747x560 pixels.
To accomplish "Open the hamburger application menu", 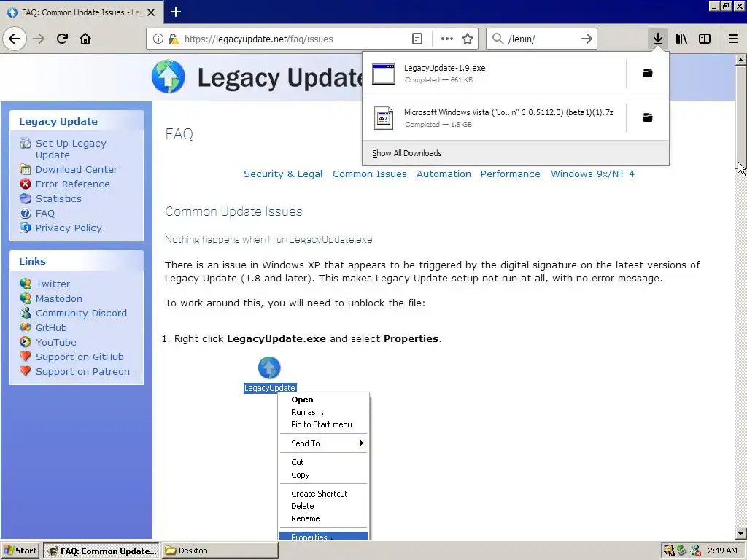I will [733, 39].
